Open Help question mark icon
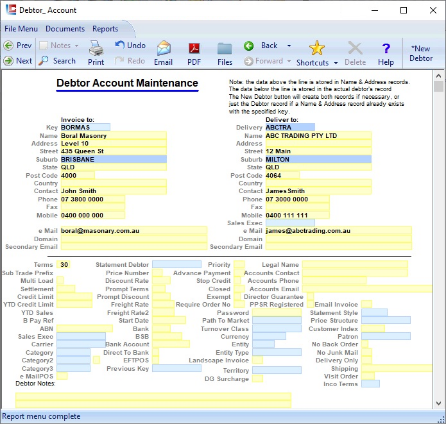447x424 pixels. pyautogui.click(x=386, y=49)
